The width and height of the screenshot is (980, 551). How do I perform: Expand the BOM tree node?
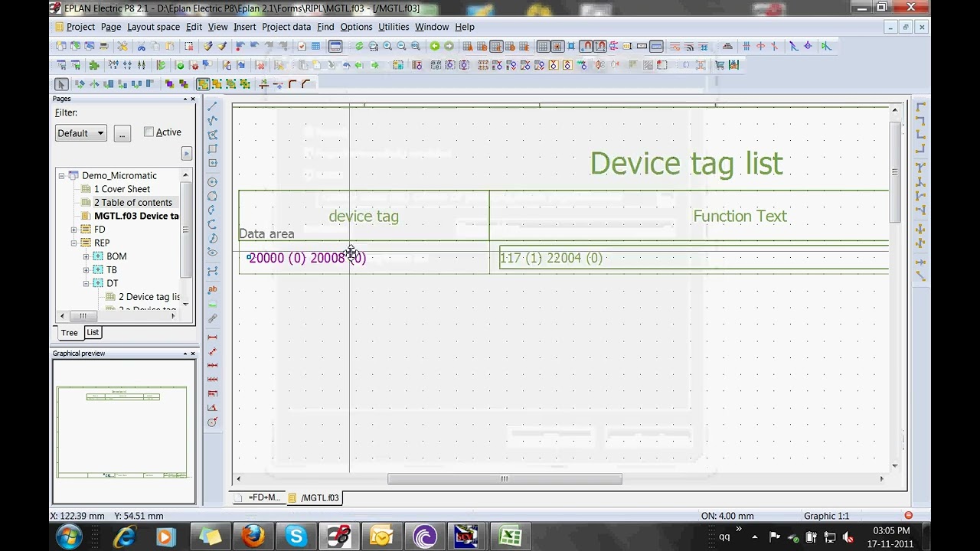pos(86,256)
